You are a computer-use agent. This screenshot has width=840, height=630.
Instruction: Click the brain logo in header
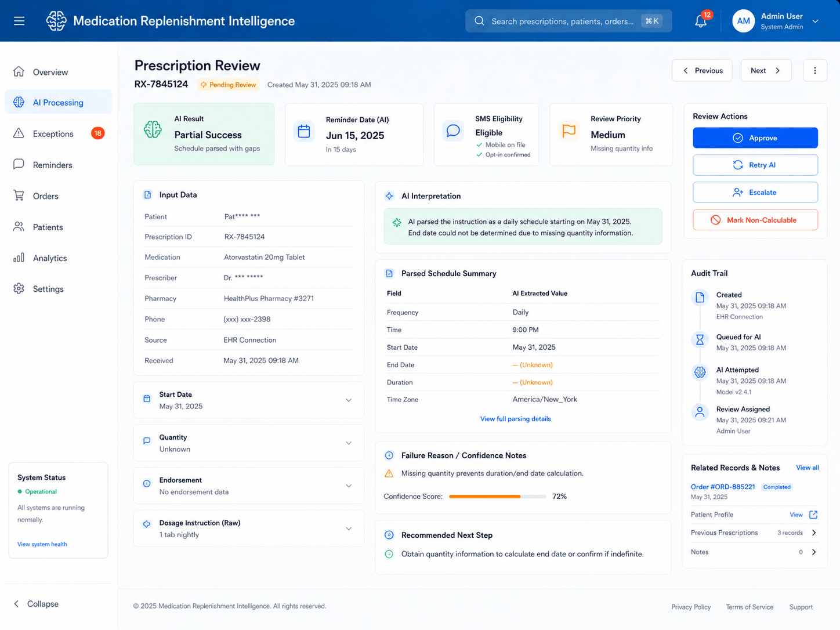click(56, 21)
